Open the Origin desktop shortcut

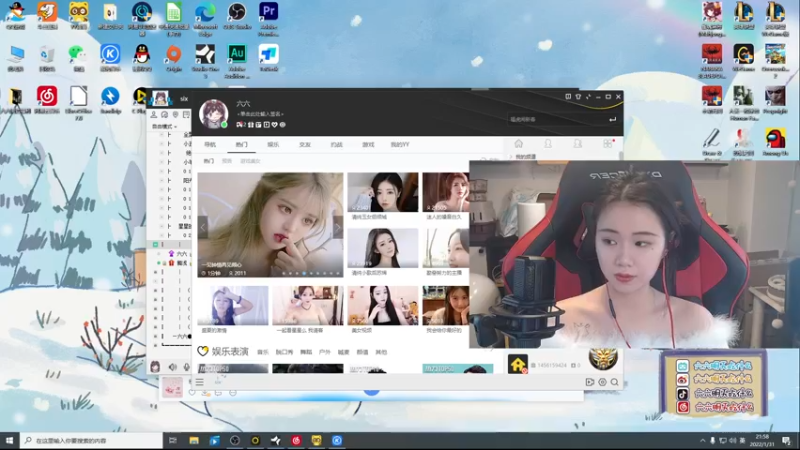[173, 57]
